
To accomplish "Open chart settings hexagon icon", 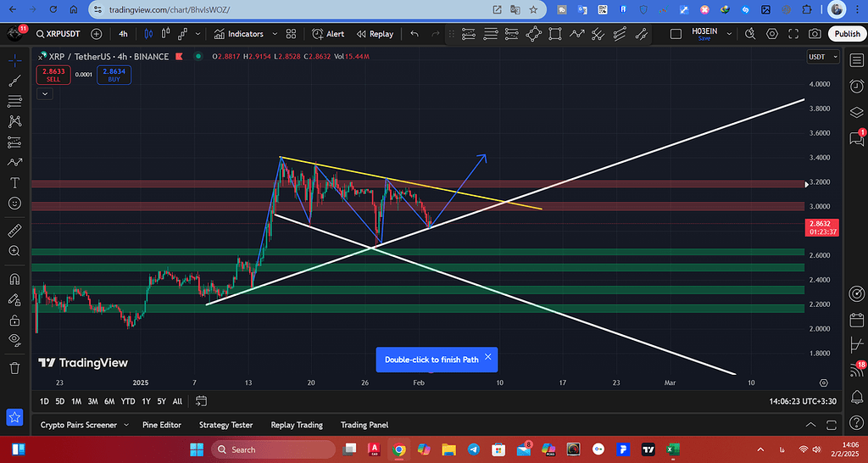I will [772, 34].
